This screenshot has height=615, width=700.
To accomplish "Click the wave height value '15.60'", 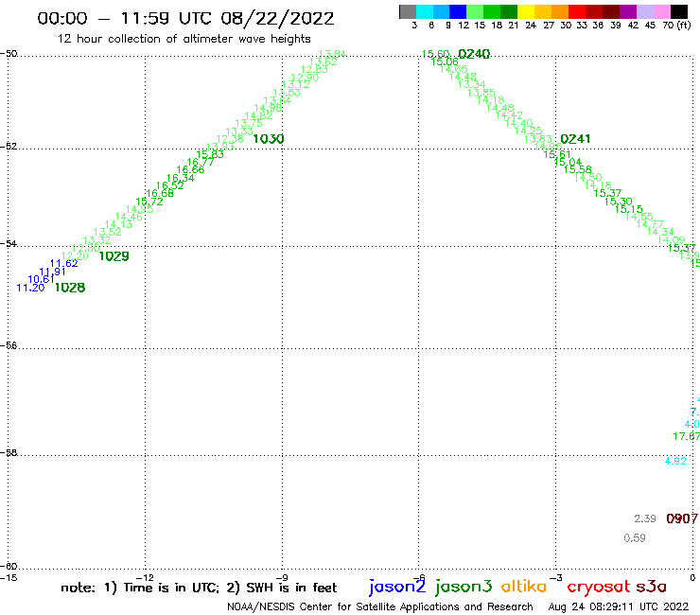I will tap(435, 54).
